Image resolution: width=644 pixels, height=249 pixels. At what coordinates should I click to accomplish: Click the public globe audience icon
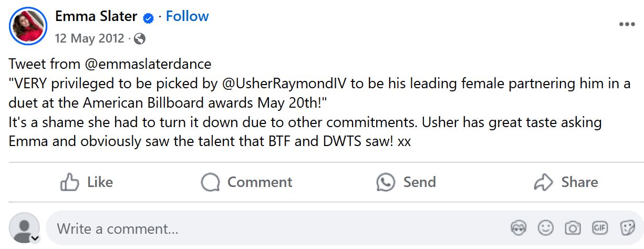[140, 38]
